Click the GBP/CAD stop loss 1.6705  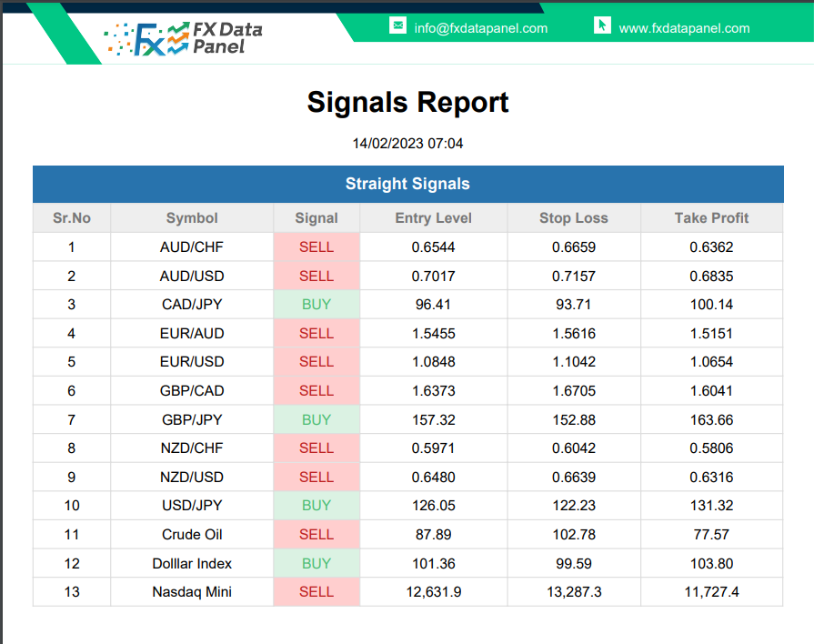click(574, 390)
